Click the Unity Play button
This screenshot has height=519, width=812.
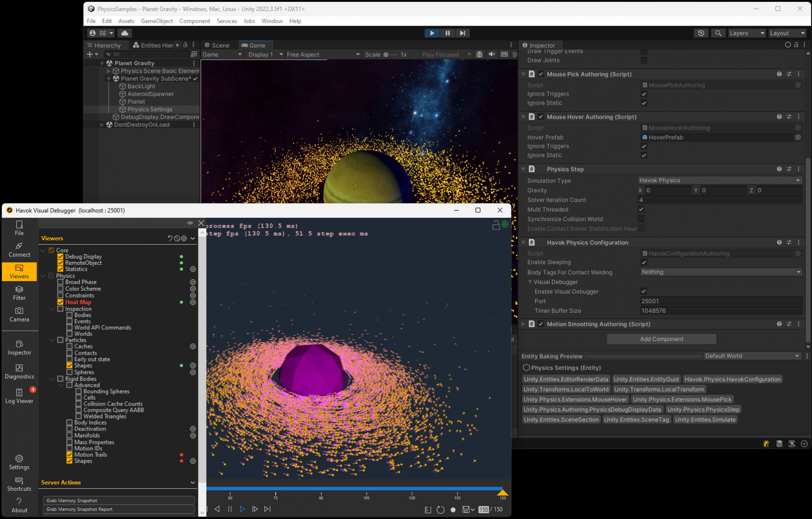pyautogui.click(x=432, y=33)
